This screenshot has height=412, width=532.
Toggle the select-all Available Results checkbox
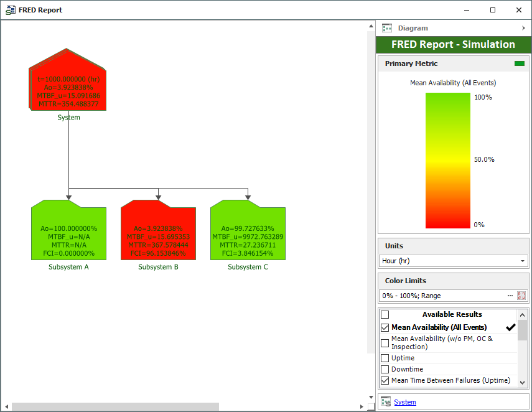point(385,314)
